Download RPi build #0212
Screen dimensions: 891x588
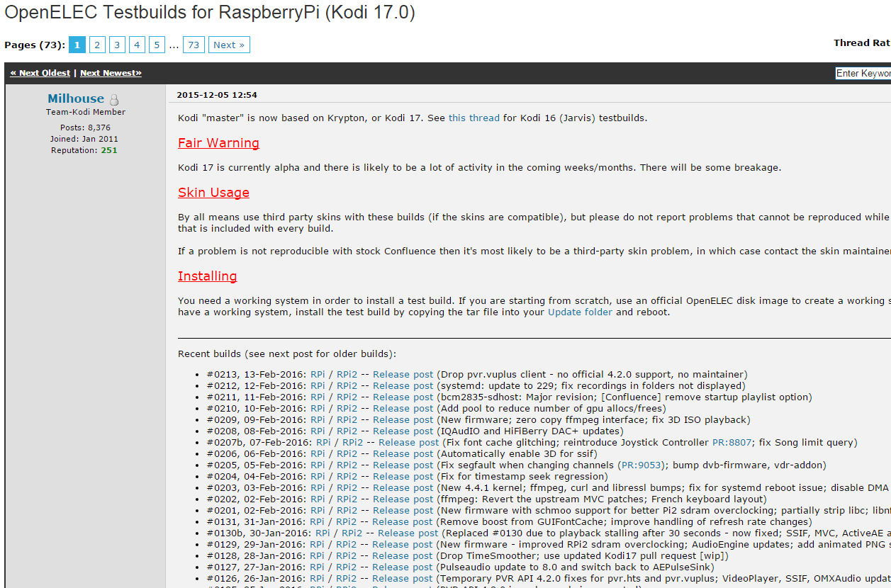[318, 385]
